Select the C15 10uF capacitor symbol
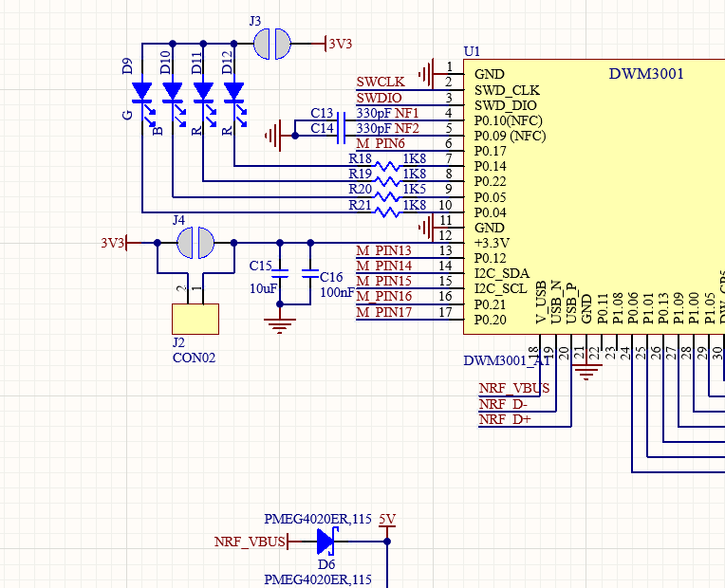The image size is (725, 588). click(x=279, y=273)
